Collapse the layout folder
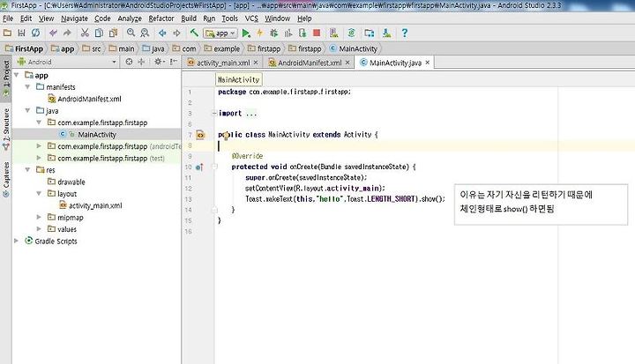Viewport: 635px width, 364px height. [x=39, y=194]
